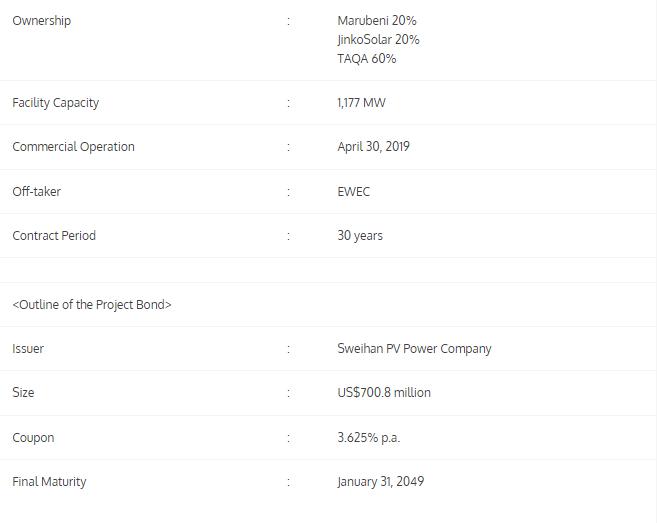This screenshot has height=523, width=657.
Task: Click the Final Maturity label
Action: click(x=49, y=482)
